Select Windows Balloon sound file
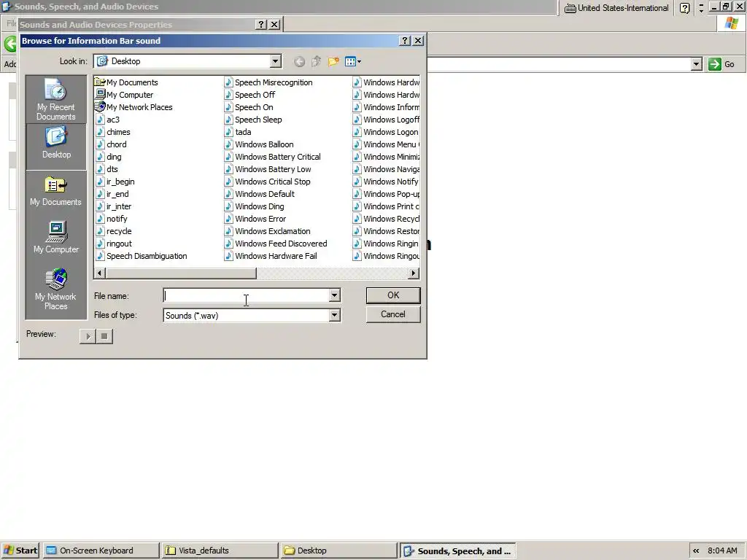The width and height of the screenshot is (747, 560). pyautogui.click(x=259, y=144)
